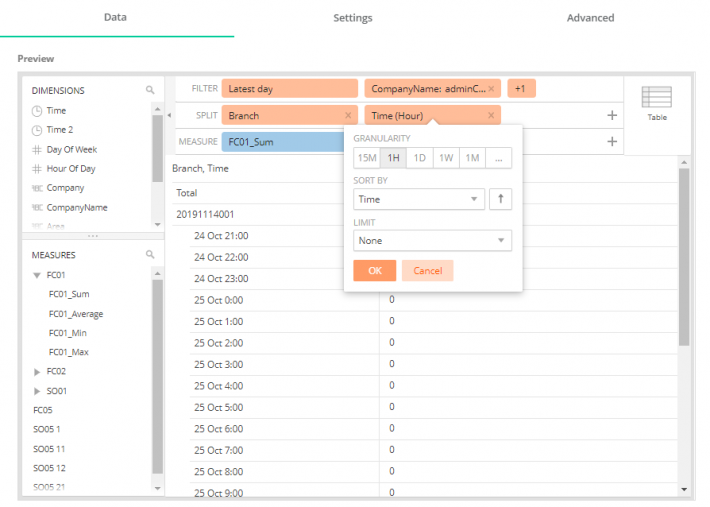The height and width of the screenshot is (507, 710).
Task: Set granularity to 1H
Action: (393, 158)
